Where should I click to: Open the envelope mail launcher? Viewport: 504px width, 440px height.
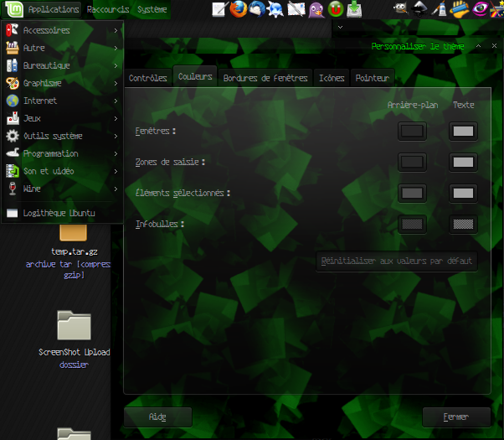296,9
